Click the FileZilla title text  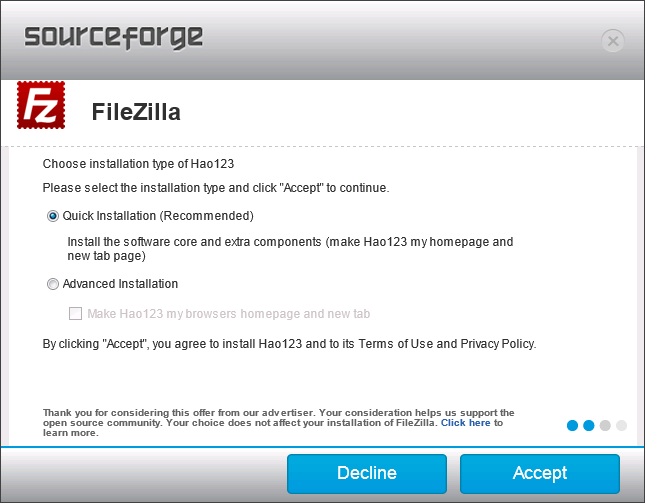coord(136,112)
